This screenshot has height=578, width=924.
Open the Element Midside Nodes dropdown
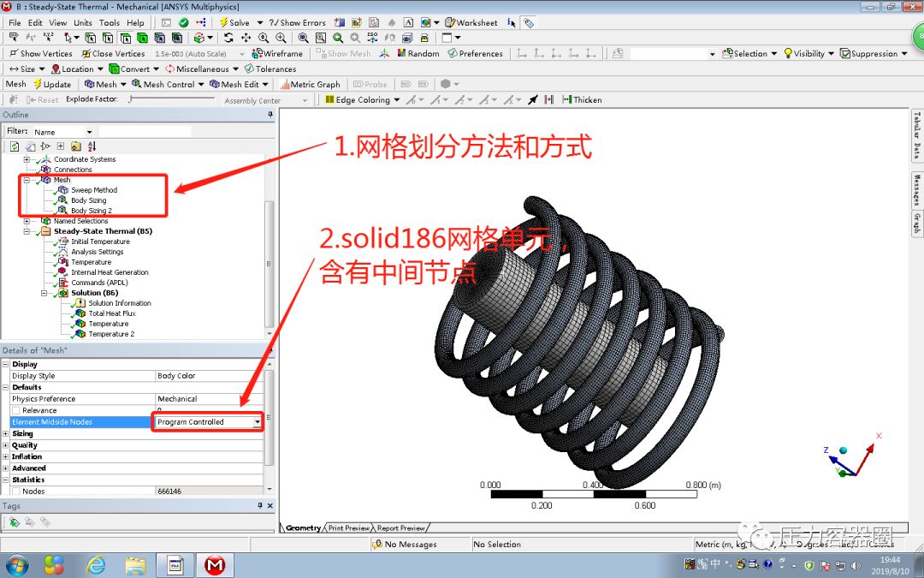[x=258, y=421]
